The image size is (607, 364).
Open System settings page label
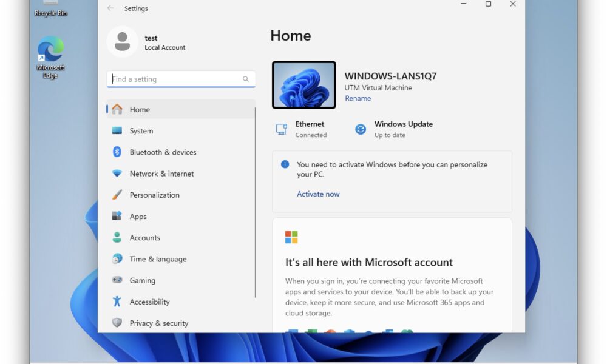141,131
